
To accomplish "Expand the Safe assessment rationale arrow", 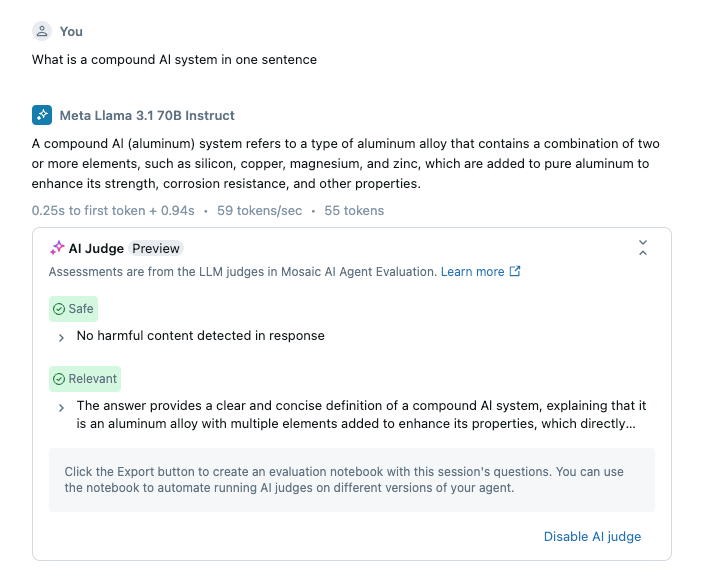I will [x=61, y=337].
